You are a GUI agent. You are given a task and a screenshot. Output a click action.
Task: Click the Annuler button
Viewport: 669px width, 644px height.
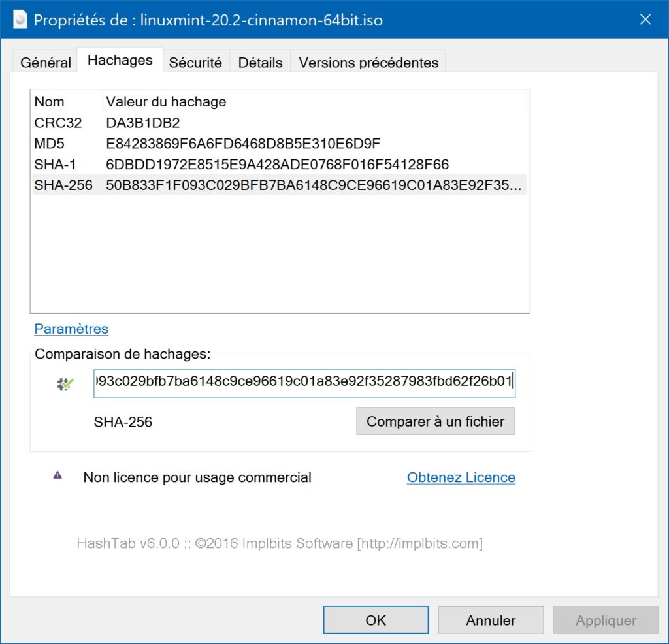(491, 620)
